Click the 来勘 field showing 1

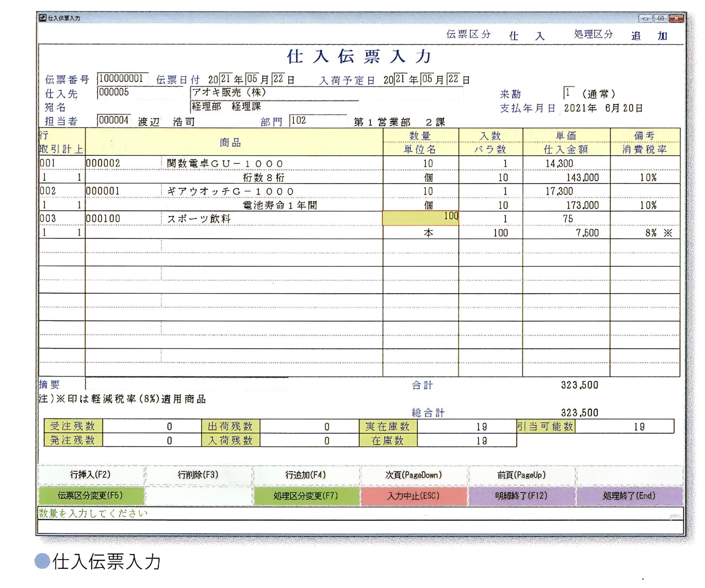(569, 93)
